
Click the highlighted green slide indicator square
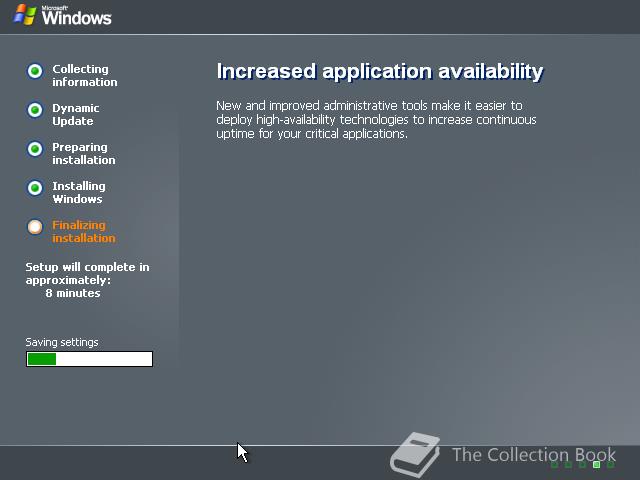click(x=596, y=464)
